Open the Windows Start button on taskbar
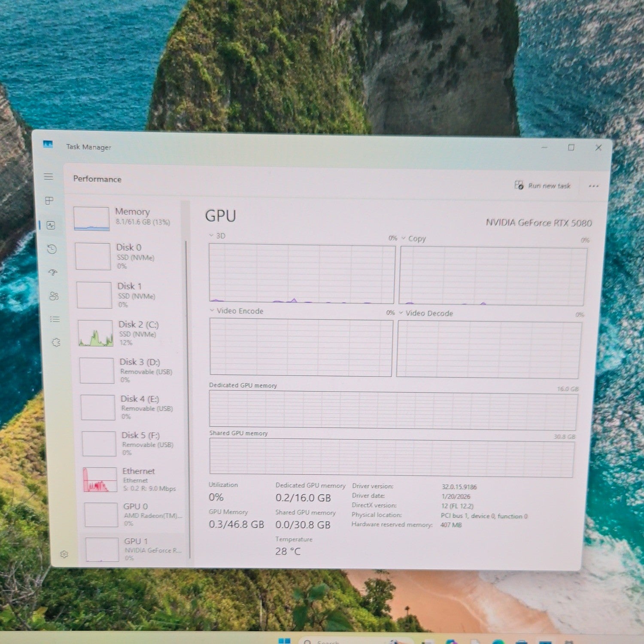 click(x=284, y=641)
